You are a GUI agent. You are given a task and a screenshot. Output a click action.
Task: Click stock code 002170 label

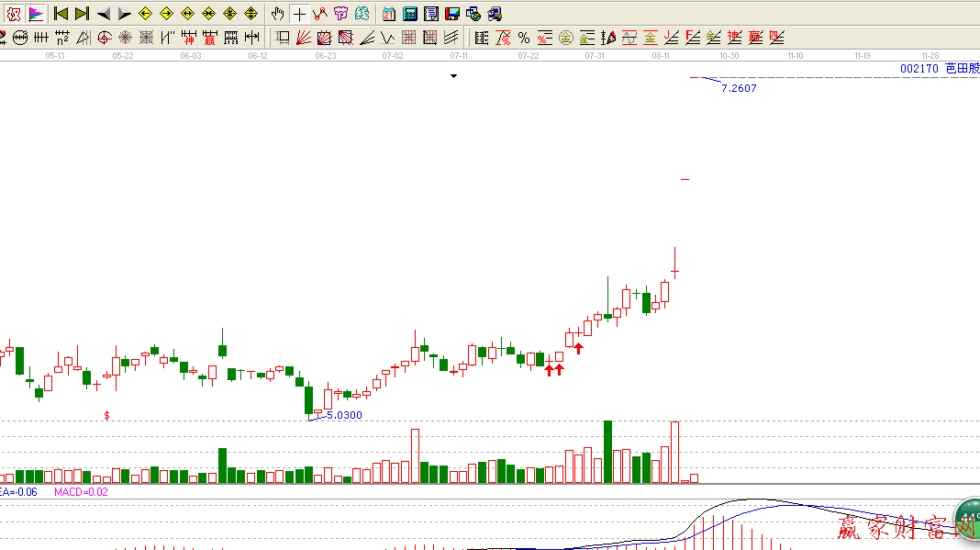919,69
